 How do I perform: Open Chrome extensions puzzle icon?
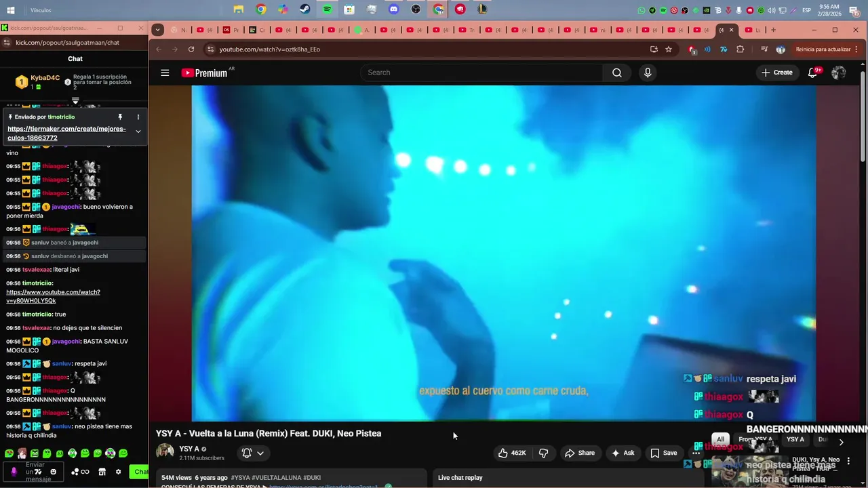[x=741, y=49]
